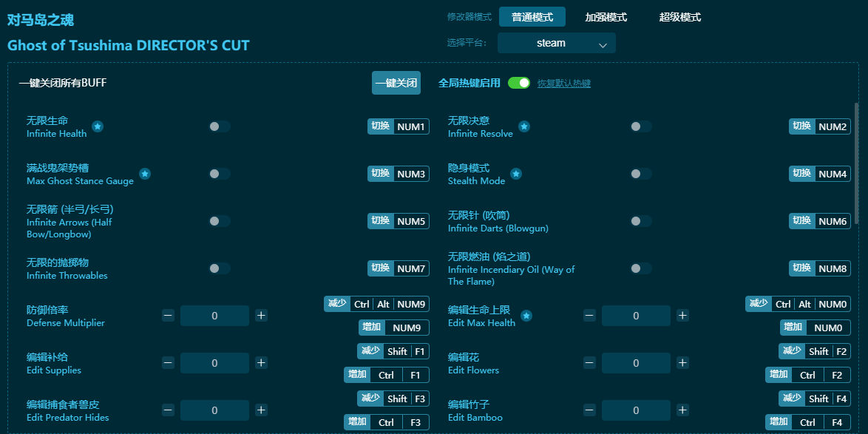Click 切换 NUM3 hotkey button
Image resolution: width=868 pixels, height=434 pixels.
click(398, 174)
